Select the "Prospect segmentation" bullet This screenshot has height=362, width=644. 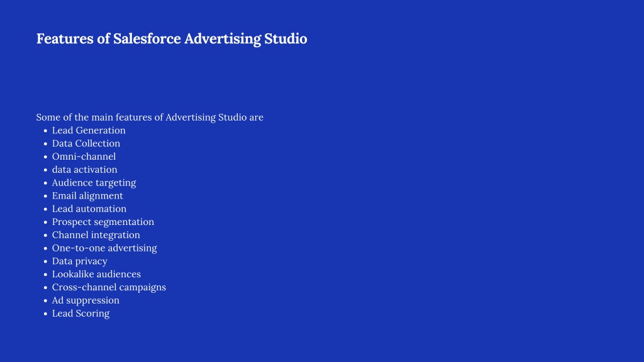[x=103, y=222]
